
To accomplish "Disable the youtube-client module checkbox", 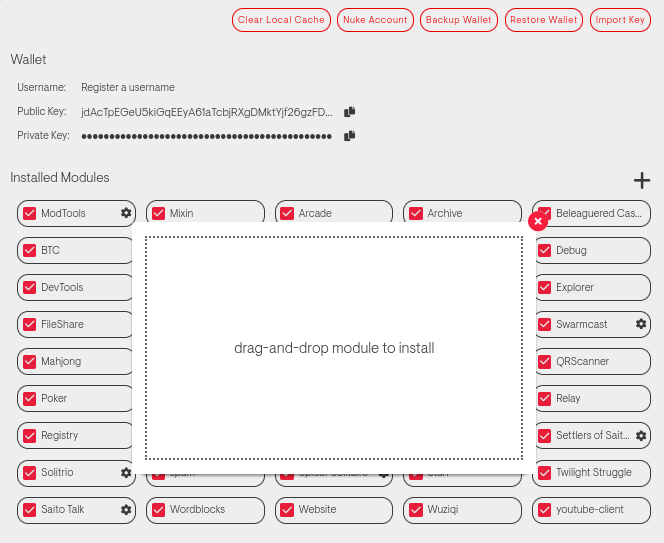I will (545, 509).
